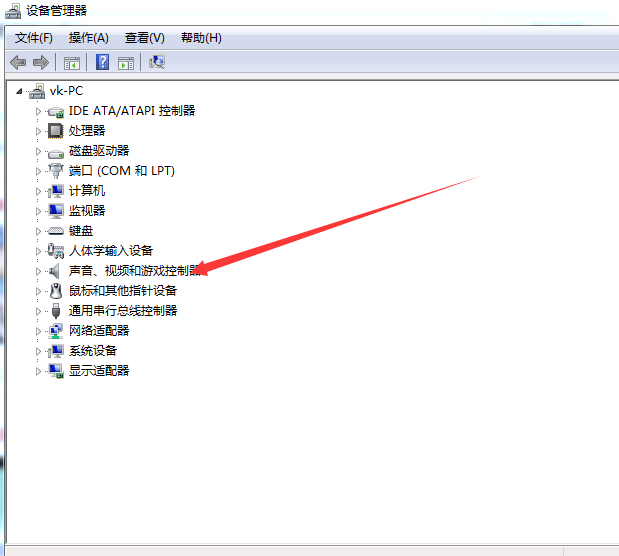Select 通用串行总线控制器 label
This screenshot has height=556, width=619.
point(123,311)
